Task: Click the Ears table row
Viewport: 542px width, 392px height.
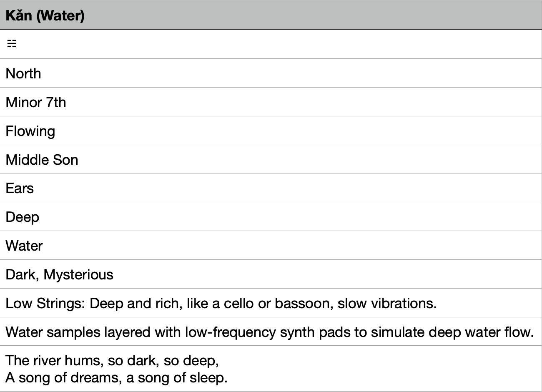Action: coord(20,188)
